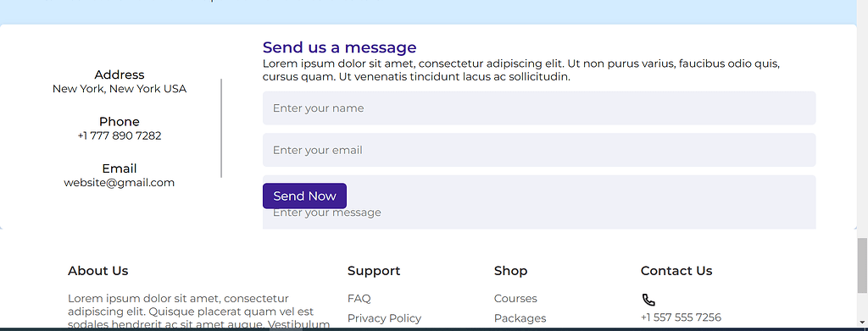
Task: Click the website@gmail.com email address
Action: click(x=119, y=182)
